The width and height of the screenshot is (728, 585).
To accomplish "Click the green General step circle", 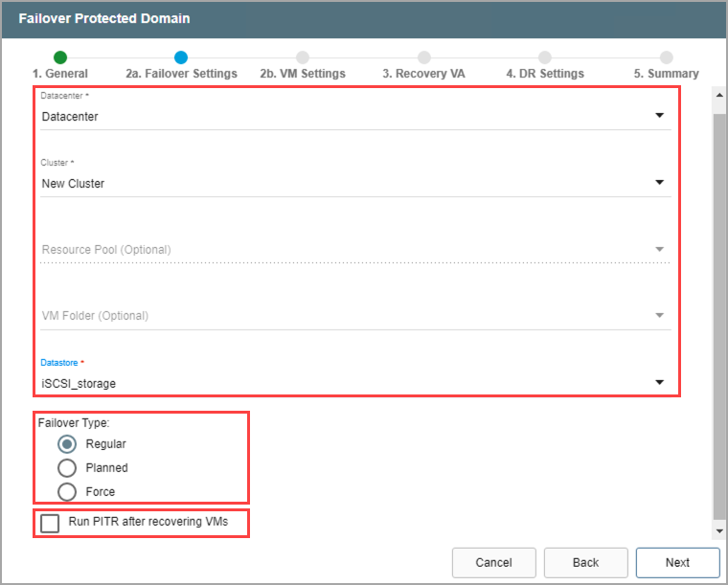I will point(60,57).
